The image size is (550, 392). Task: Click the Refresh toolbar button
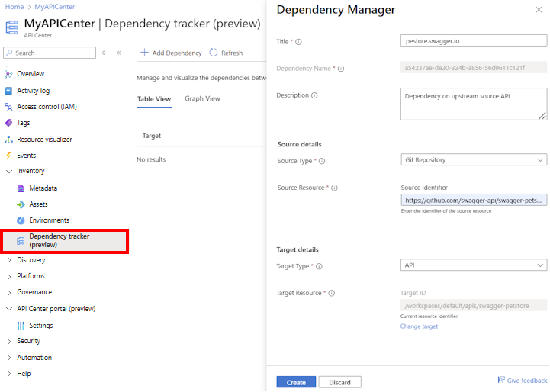pos(227,53)
